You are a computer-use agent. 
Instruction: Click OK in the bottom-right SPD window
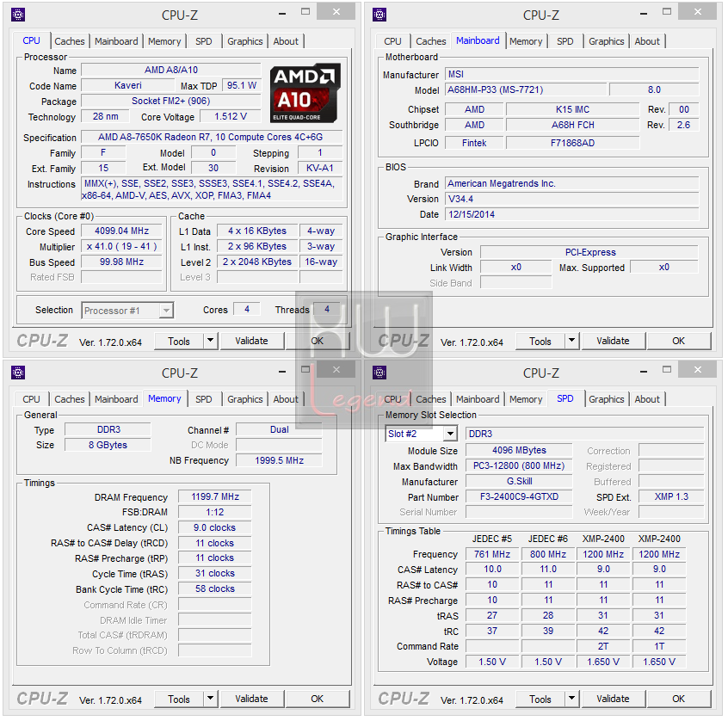tap(678, 699)
